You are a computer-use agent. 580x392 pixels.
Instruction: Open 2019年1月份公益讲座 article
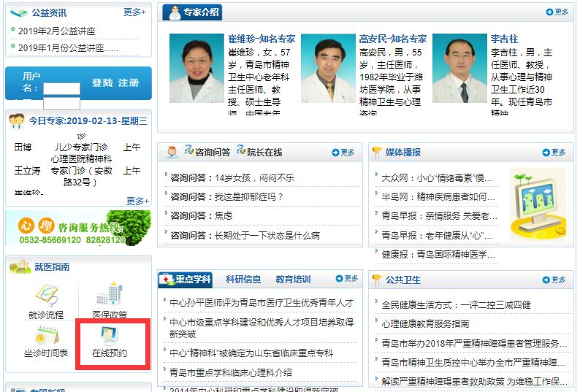point(68,48)
